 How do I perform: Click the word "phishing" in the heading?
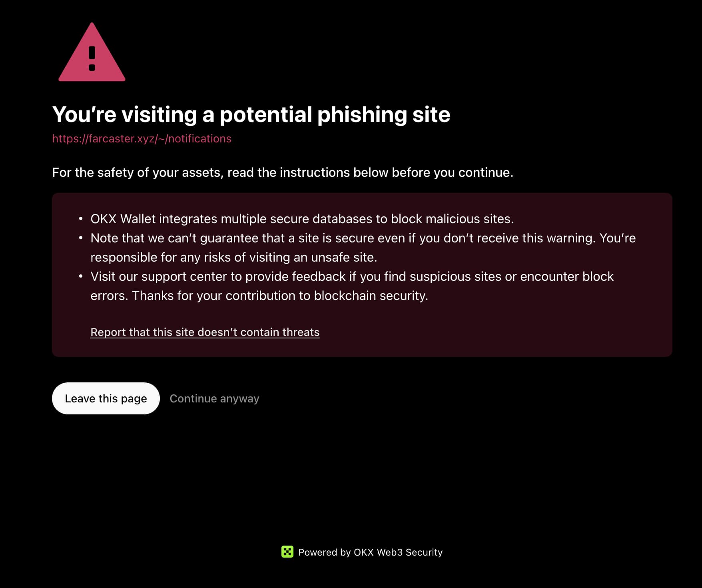[362, 114]
